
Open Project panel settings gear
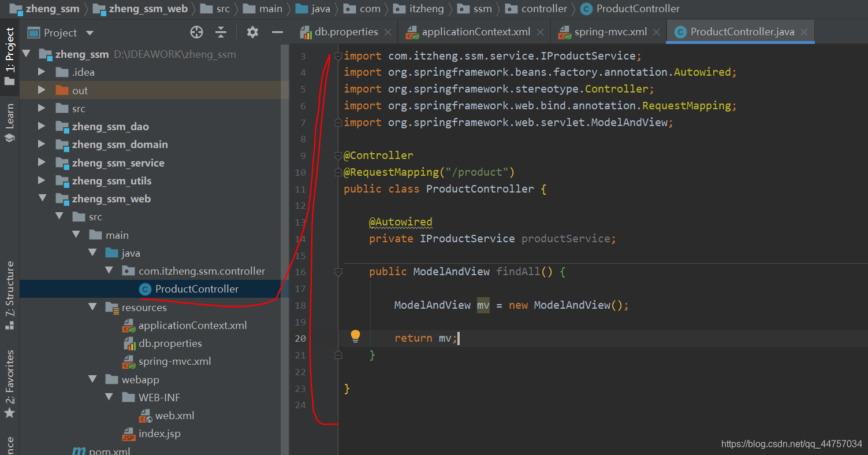(252, 32)
